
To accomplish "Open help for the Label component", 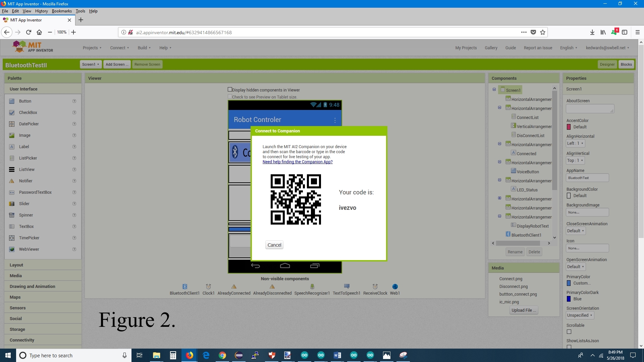I will coord(74,147).
